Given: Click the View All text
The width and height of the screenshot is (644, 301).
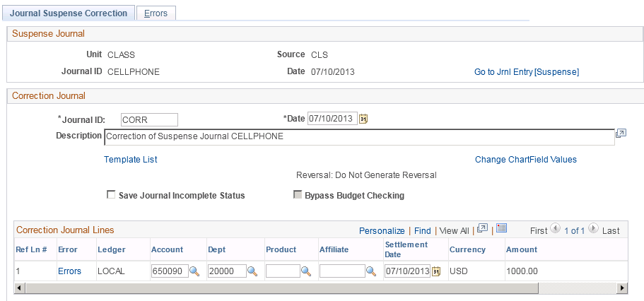Looking at the screenshot, I should coord(454,231).
